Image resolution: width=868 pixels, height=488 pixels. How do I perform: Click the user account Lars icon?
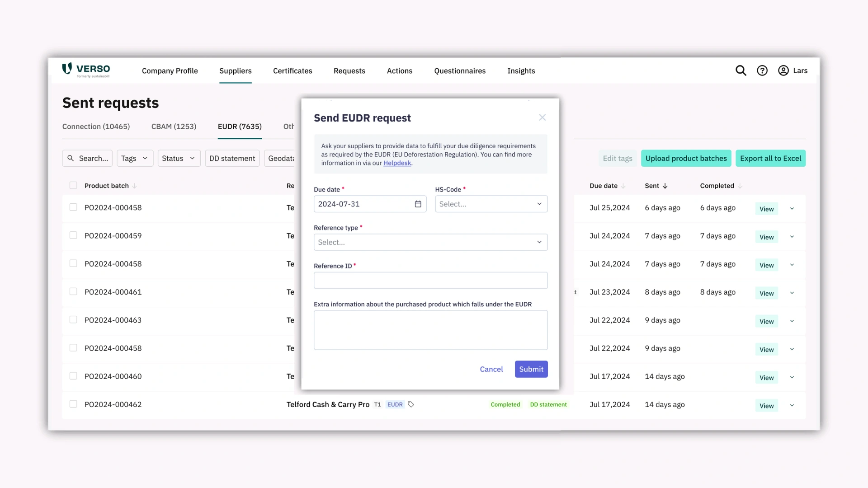click(783, 70)
